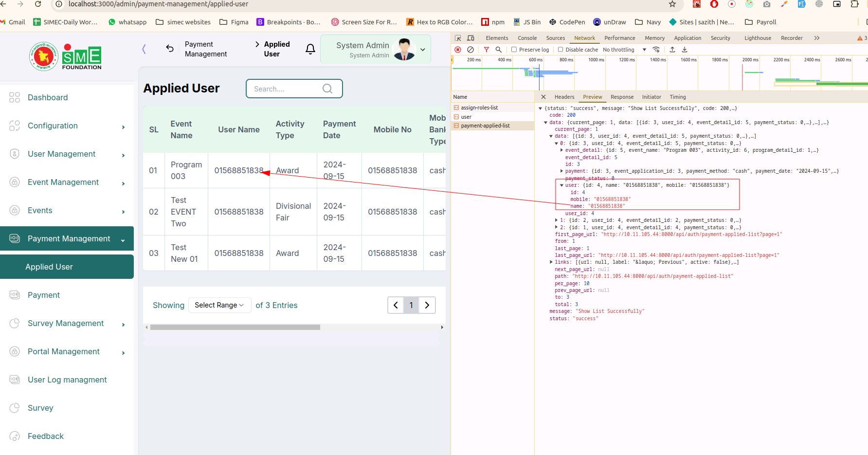This screenshot has width=868, height=455.
Task: Switch to DevTools Application tab
Action: tap(687, 38)
